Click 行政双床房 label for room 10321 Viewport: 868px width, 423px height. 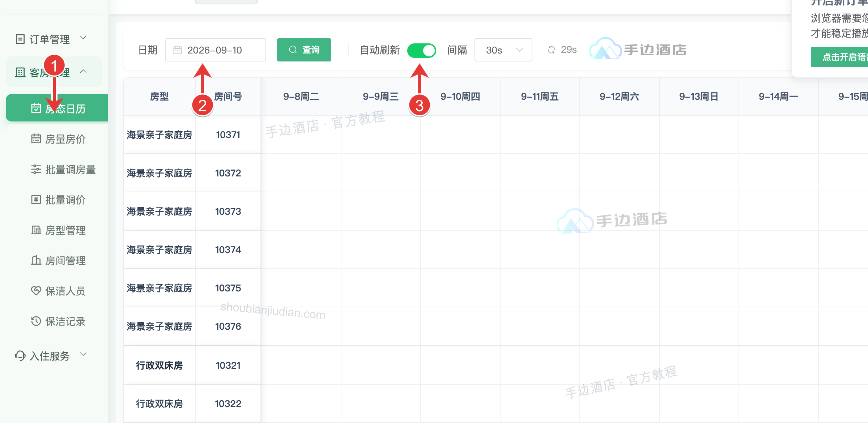[159, 366]
